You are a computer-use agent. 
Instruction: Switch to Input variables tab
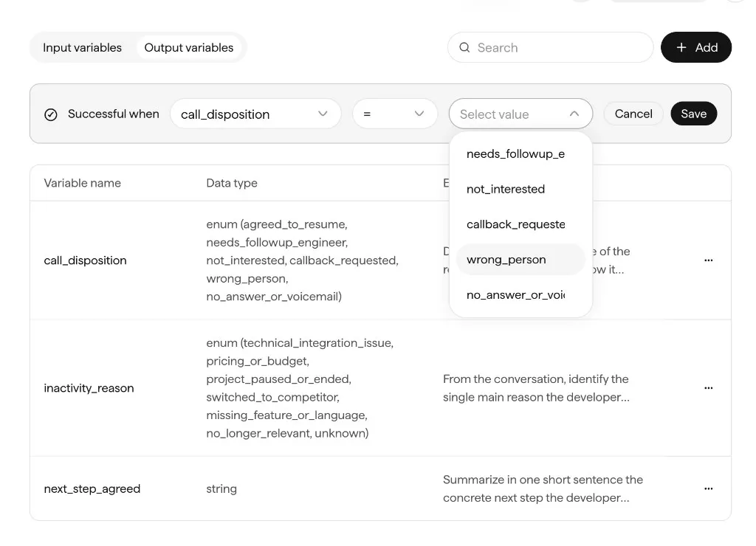coord(83,47)
